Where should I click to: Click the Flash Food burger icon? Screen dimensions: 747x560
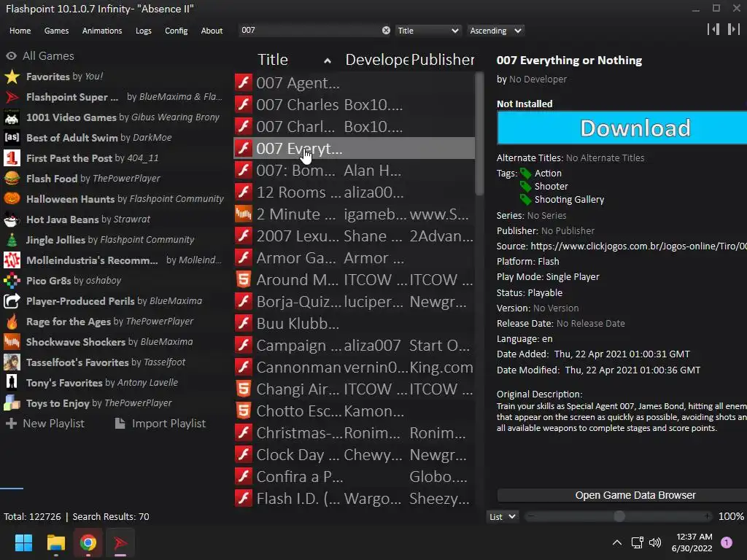pyautogui.click(x=12, y=179)
